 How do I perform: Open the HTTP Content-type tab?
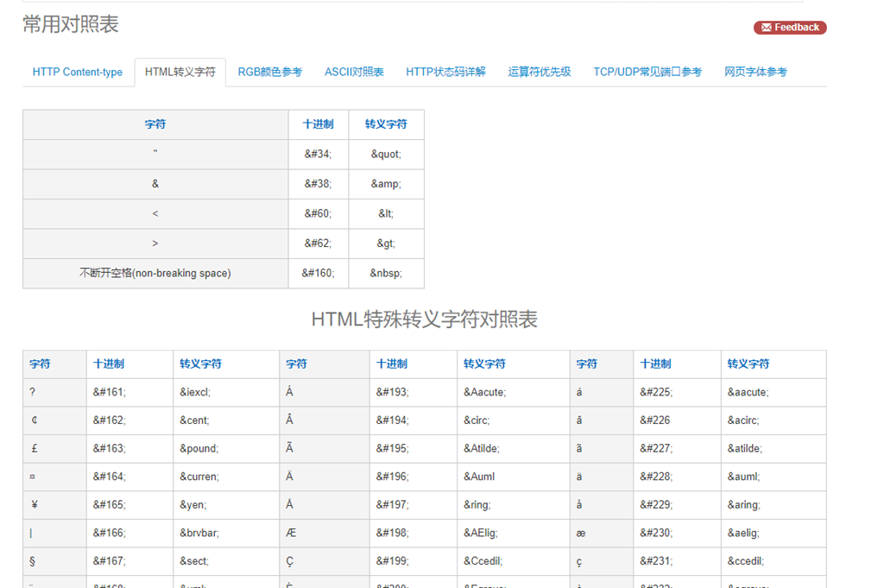(77, 73)
